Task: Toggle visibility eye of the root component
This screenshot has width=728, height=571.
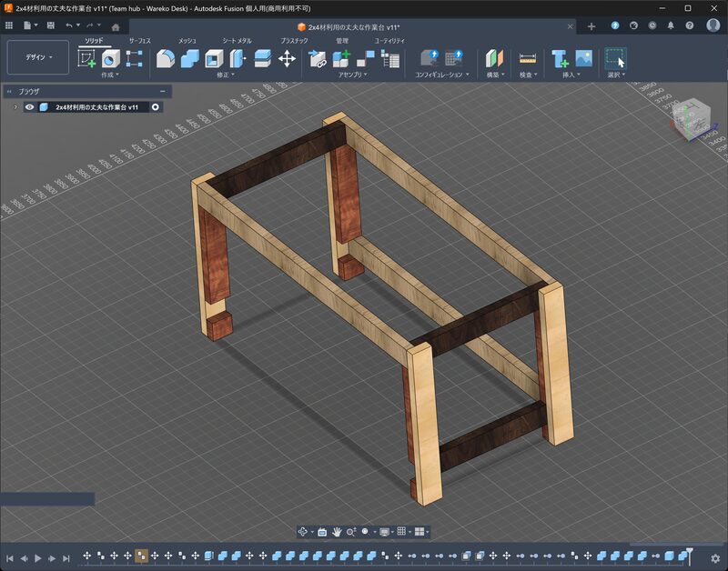Action: [x=30, y=107]
